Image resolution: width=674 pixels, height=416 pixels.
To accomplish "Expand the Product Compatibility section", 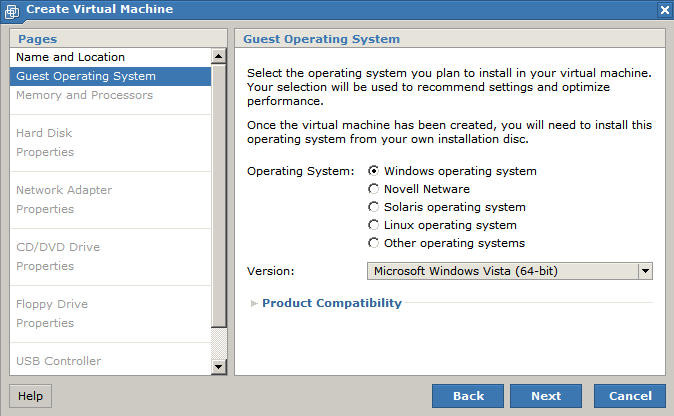I will pyautogui.click(x=254, y=303).
